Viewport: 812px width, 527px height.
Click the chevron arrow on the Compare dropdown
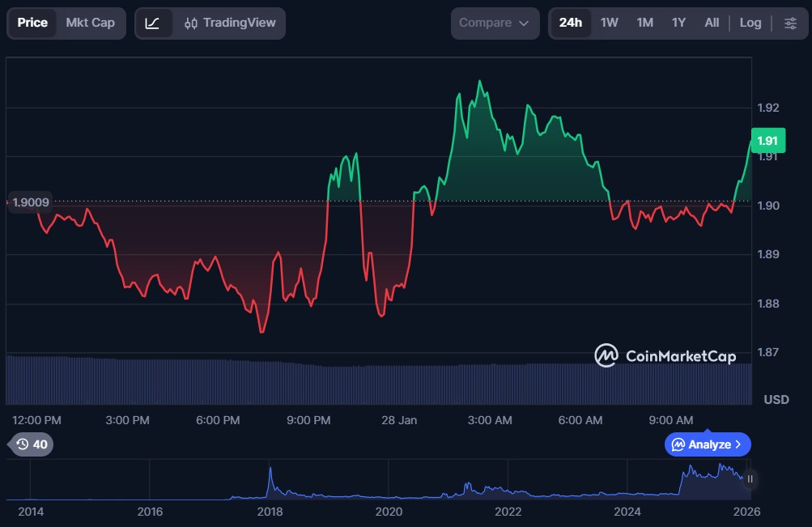(x=524, y=23)
